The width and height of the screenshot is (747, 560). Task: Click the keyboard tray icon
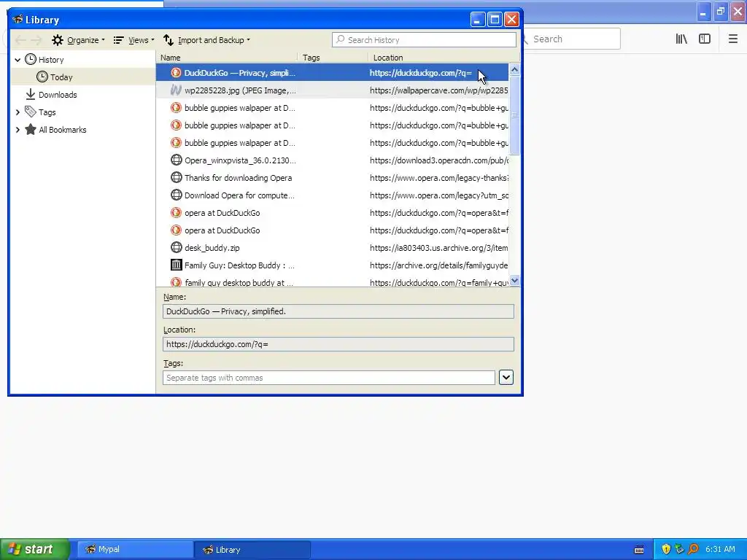(x=639, y=550)
